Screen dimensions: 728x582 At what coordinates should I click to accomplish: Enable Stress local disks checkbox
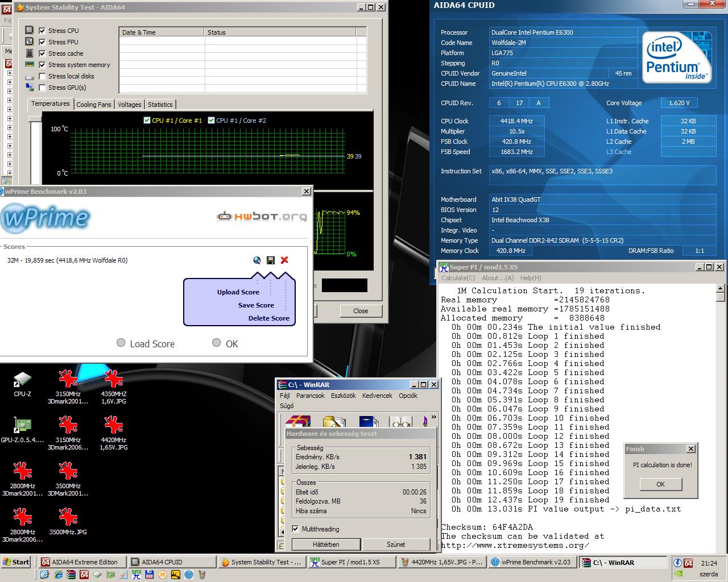click(42, 76)
